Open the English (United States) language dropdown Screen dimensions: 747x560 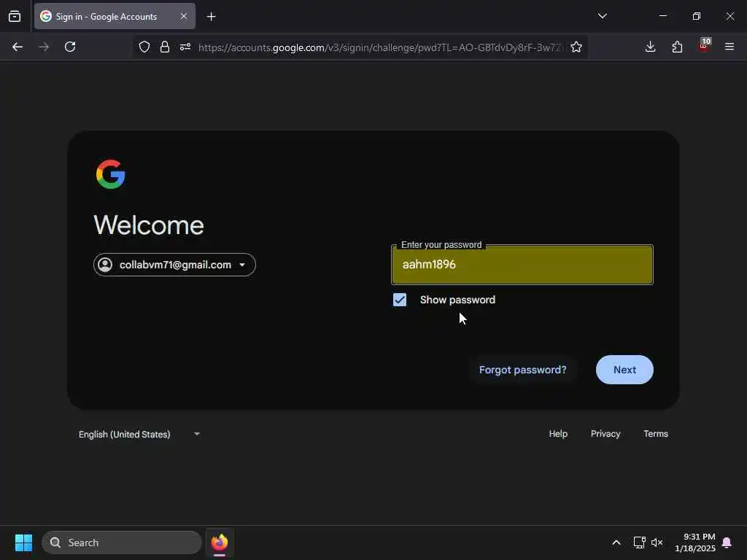(139, 435)
